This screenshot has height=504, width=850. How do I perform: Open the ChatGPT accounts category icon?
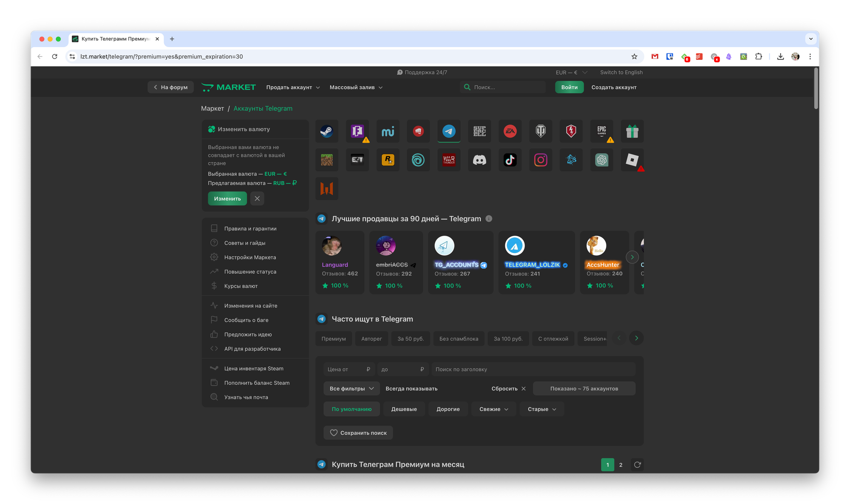click(601, 160)
